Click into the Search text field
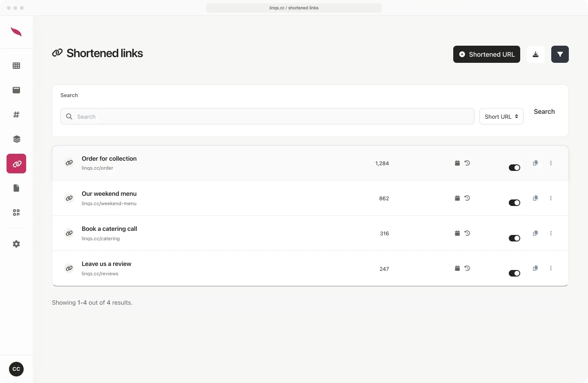Screen dimensions: 588x383 (267, 116)
